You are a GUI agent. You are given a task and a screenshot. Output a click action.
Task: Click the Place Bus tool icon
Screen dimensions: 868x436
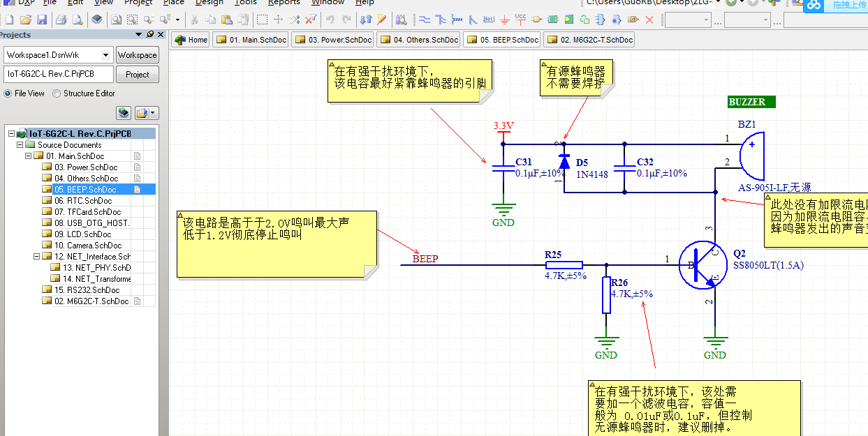[x=440, y=20]
